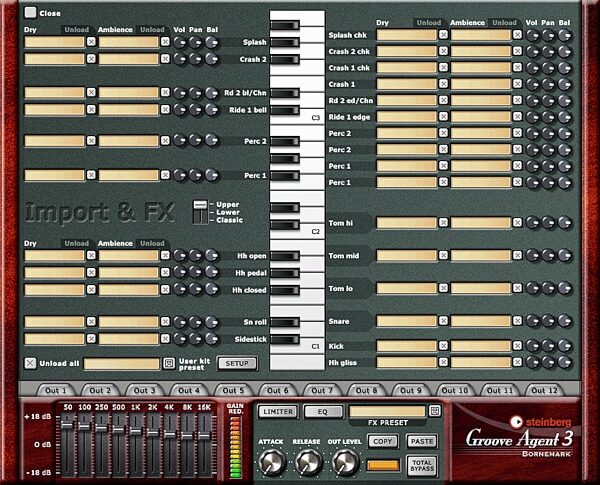600x485 pixels.
Task: Unload Crash 2 ambience sample with X
Action: [165, 59]
